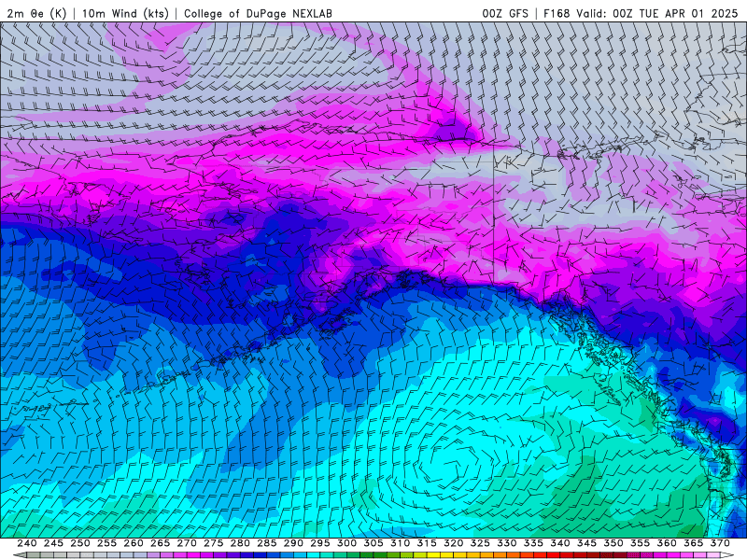Click the 270 color scale label
This screenshot has height=560, width=747.
(x=187, y=543)
